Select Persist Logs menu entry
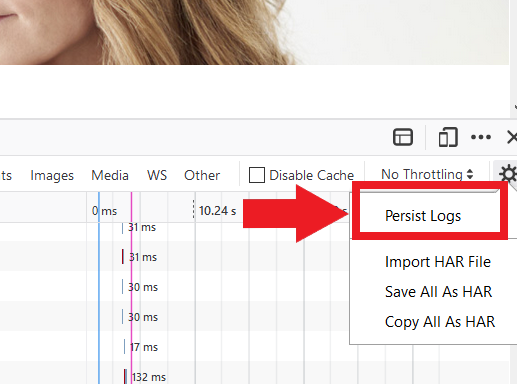 (423, 216)
